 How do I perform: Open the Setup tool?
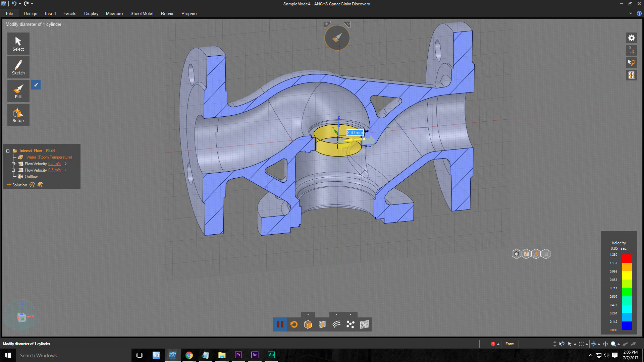coord(18,115)
